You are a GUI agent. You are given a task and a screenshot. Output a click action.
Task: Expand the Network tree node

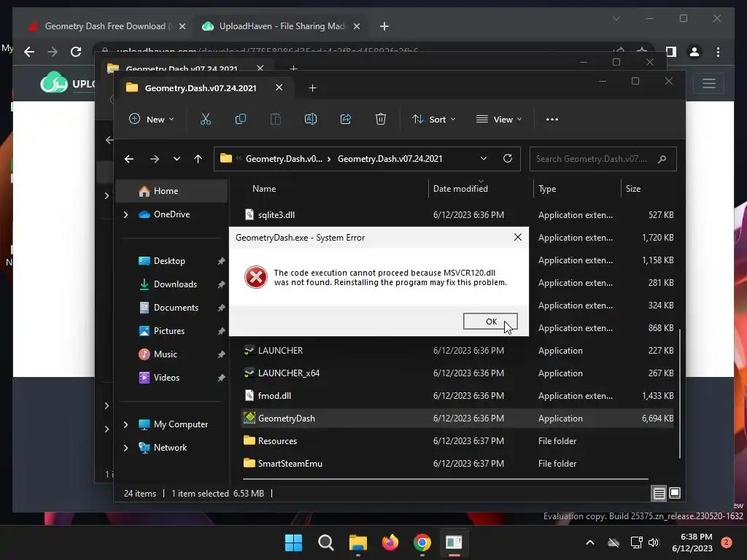point(125,448)
